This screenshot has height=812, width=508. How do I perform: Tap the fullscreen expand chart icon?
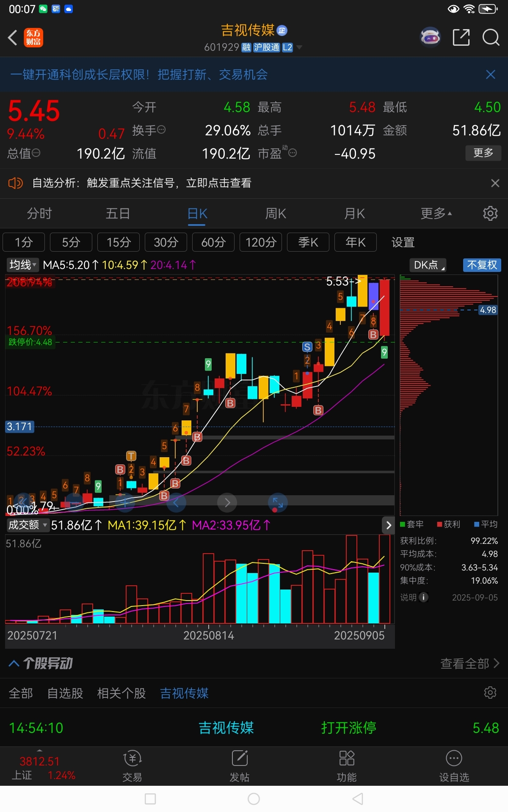pos(278,502)
